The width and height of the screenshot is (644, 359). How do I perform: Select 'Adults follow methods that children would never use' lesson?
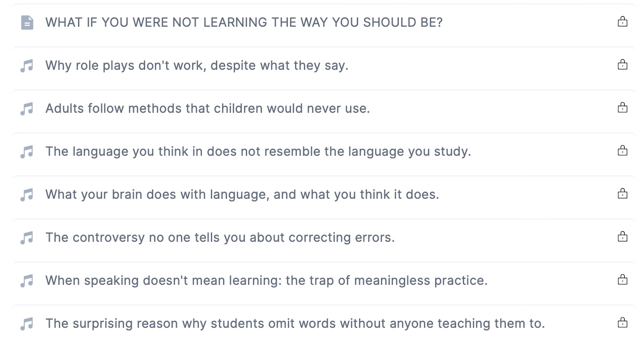(207, 108)
